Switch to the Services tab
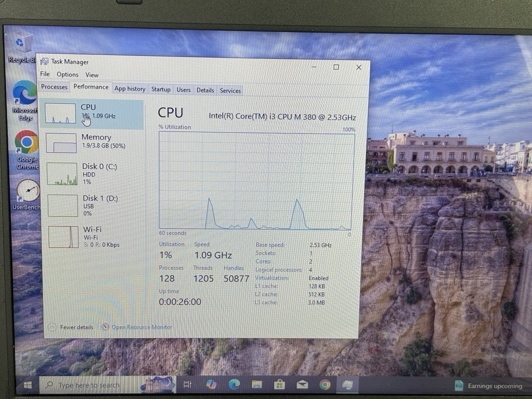The height and width of the screenshot is (399, 532). coord(230,90)
